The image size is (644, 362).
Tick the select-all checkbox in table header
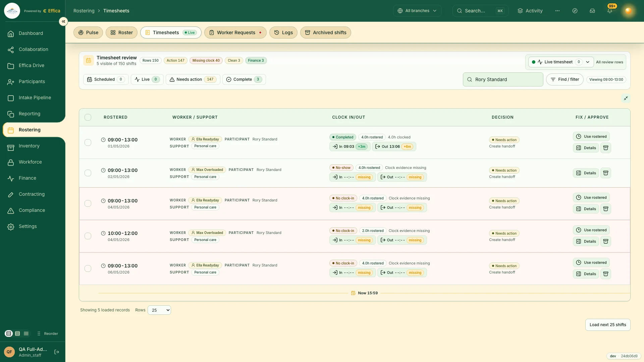88,117
